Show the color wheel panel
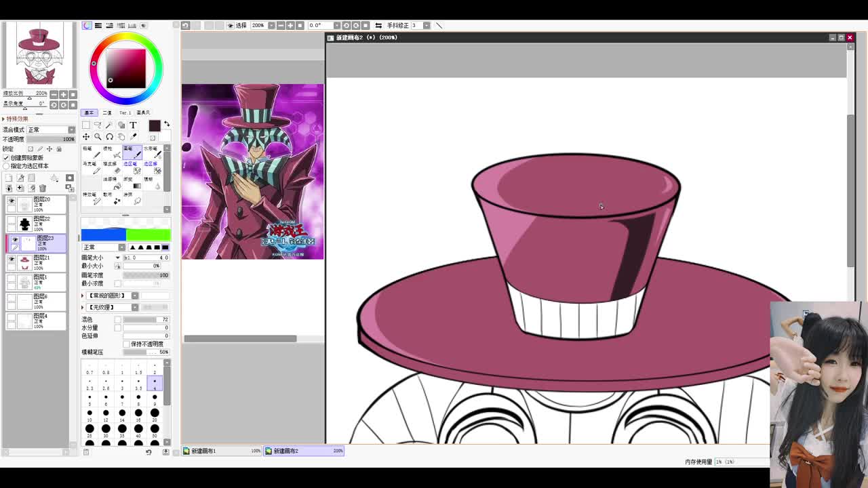Viewport: 868px width, 488px height. click(x=87, y=25)
